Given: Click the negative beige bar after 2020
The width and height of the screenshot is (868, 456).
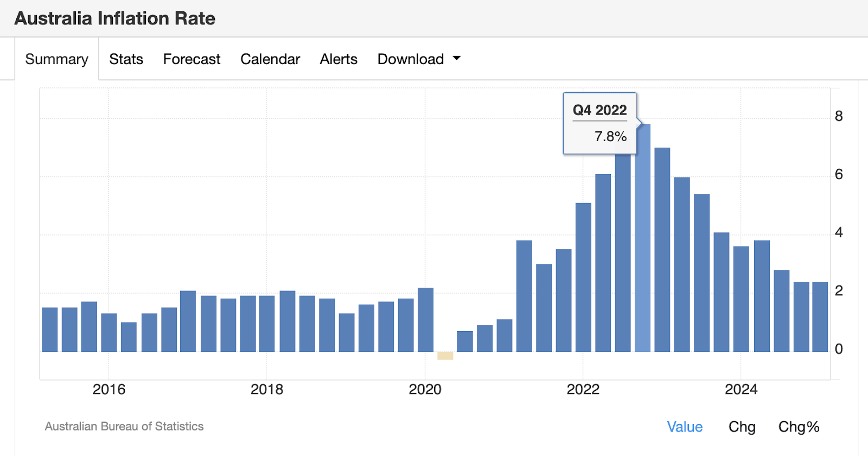Looking at the screenshot, I should pyautogui.click(x=445, y=356).
